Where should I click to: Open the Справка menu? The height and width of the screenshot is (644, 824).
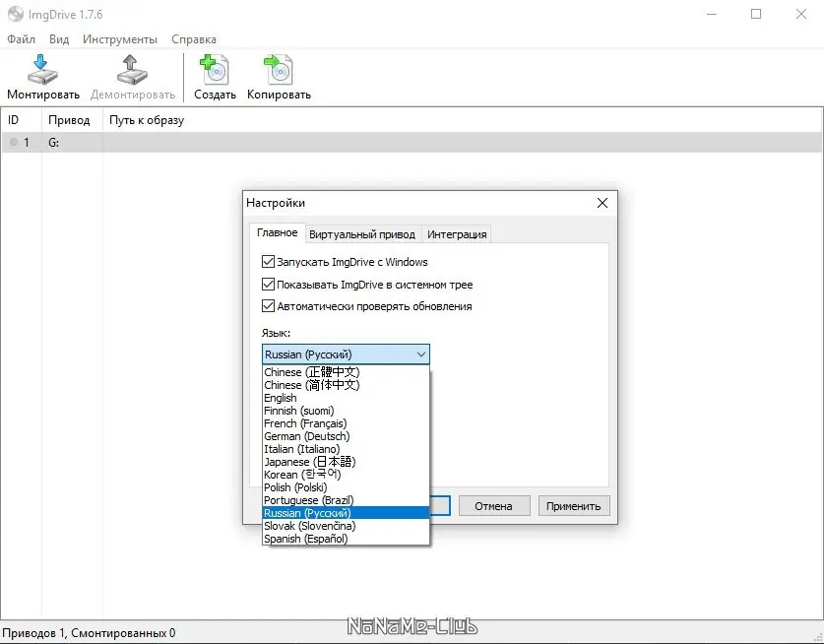[x=193, y=39]
